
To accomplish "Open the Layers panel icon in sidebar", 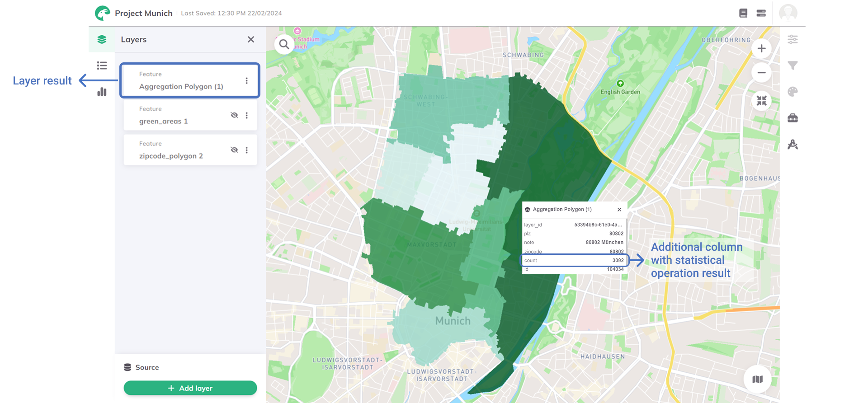I will [x=102, y=40].
